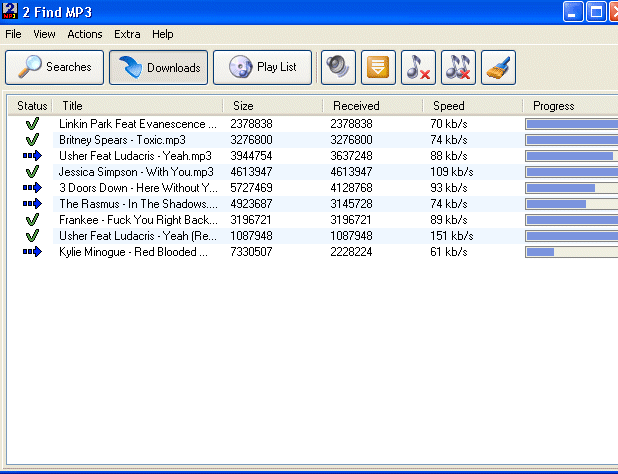Click the checkmark status for Britney Spears Toxic
Viewport: 618px width, 474px height.
coord(32,140)
